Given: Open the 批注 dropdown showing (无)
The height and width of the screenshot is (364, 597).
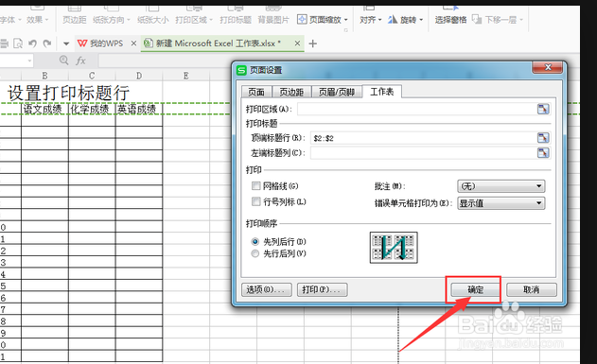Looking at the screenshot, I should (500, 186).
